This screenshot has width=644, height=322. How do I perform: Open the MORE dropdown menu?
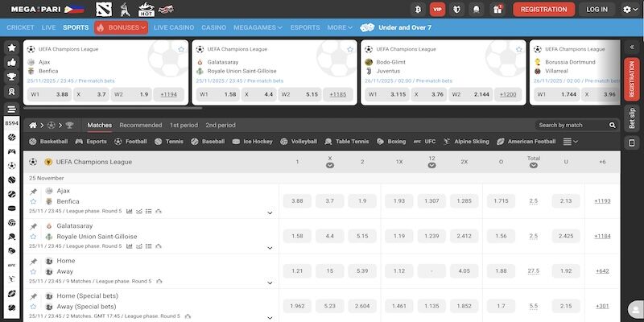[x=340, y=27]
